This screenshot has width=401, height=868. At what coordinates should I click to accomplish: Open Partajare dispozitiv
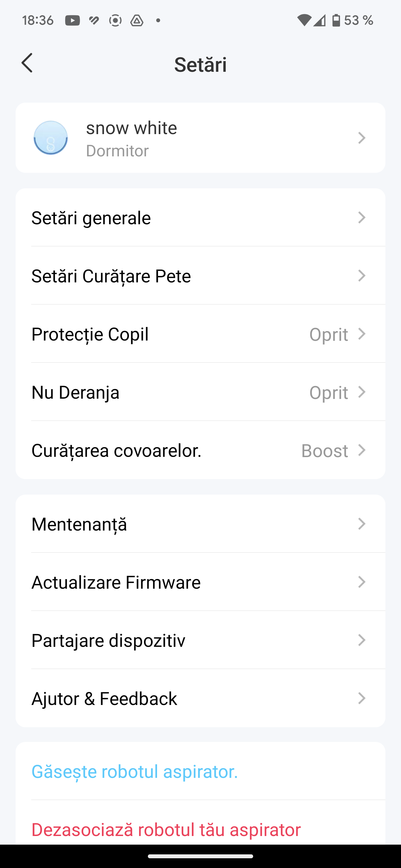(200, 640)
